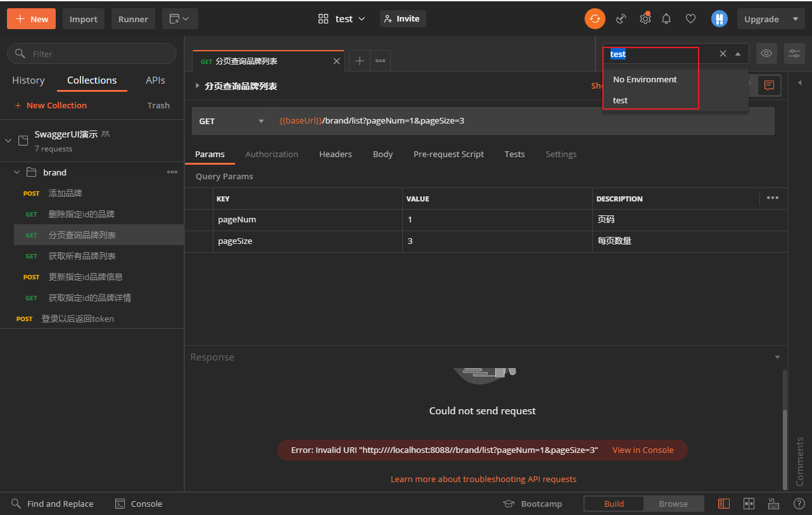The height and width of the screenshot is (515, 812).
Task: Switch to two-pane view icon
Action: (749, 504)
